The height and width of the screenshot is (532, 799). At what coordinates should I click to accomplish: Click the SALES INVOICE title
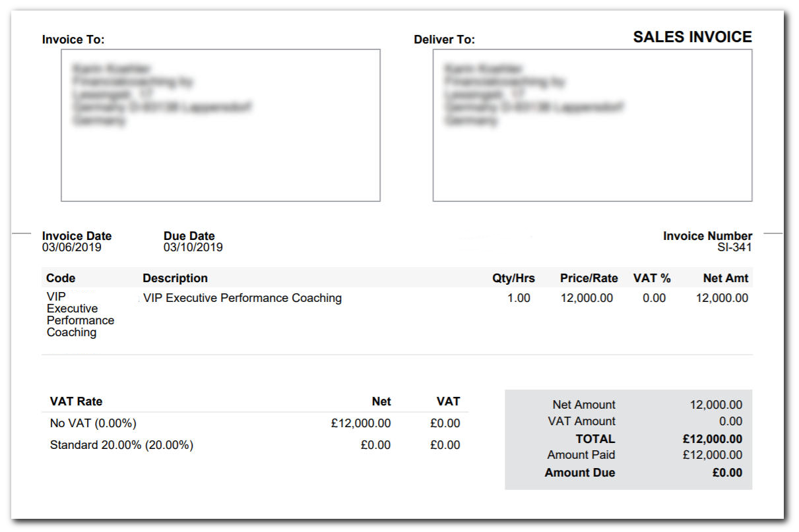[x=692, y=38]
